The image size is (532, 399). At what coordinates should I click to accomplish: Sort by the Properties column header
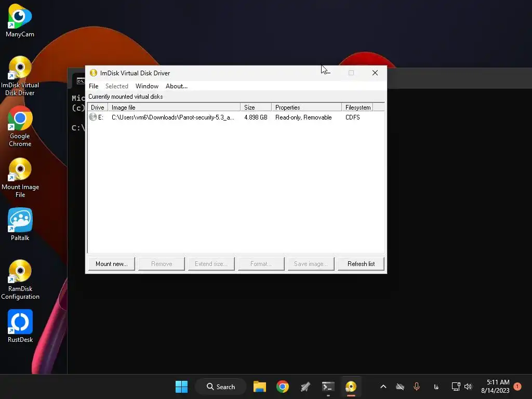pyautogui.click(x=307, y=107)
